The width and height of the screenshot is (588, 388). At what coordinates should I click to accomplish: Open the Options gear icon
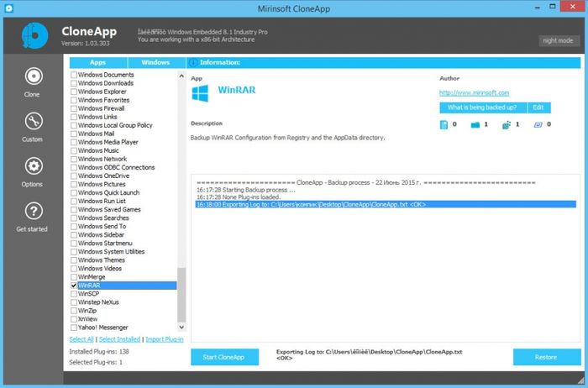[33, 166]
